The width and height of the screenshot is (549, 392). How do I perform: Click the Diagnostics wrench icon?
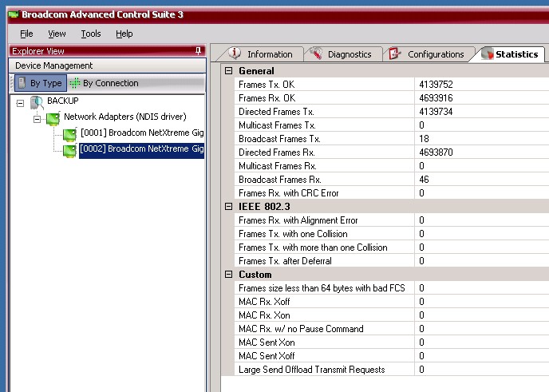pyautogui.click(x=316, y=53)
